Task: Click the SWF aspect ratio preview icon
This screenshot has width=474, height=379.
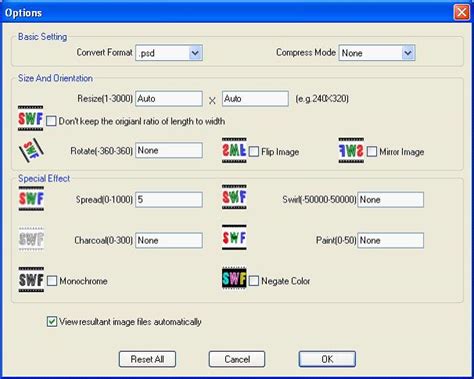Action: coord(30,118)
